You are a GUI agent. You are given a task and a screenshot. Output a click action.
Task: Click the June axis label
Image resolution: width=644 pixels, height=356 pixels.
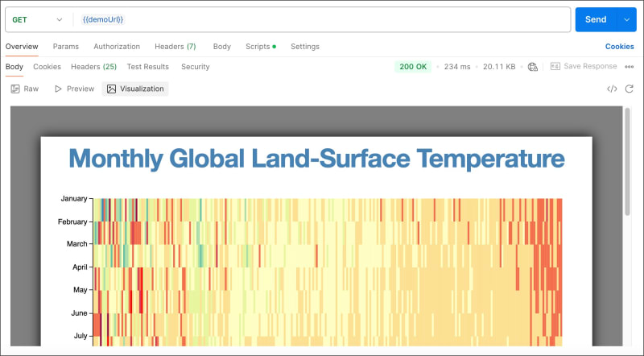[79, 313]
